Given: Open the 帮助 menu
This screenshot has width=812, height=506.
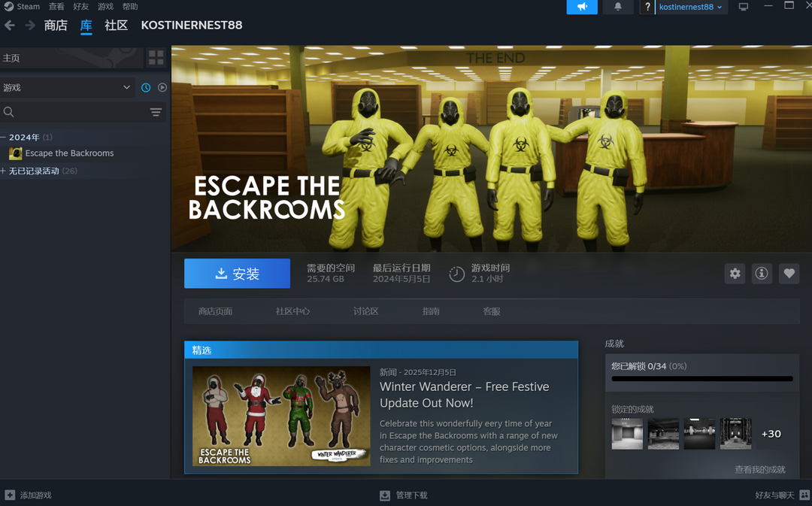Looking at the screenshot, I should point(130,6).
